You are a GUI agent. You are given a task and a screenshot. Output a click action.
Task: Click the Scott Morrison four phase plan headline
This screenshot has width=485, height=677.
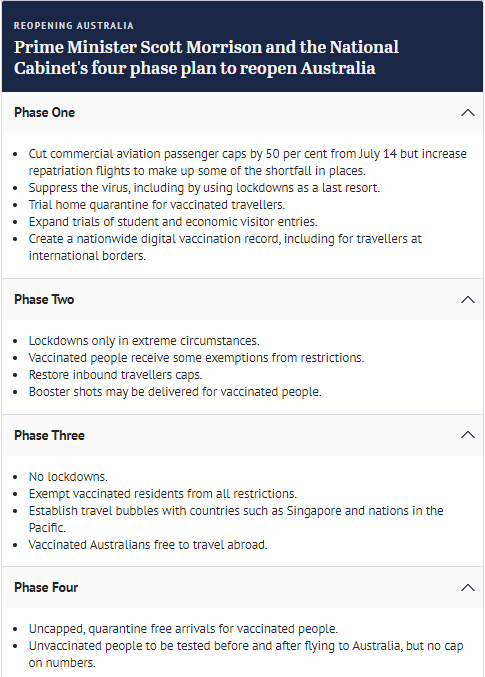[x=206, y=58]
